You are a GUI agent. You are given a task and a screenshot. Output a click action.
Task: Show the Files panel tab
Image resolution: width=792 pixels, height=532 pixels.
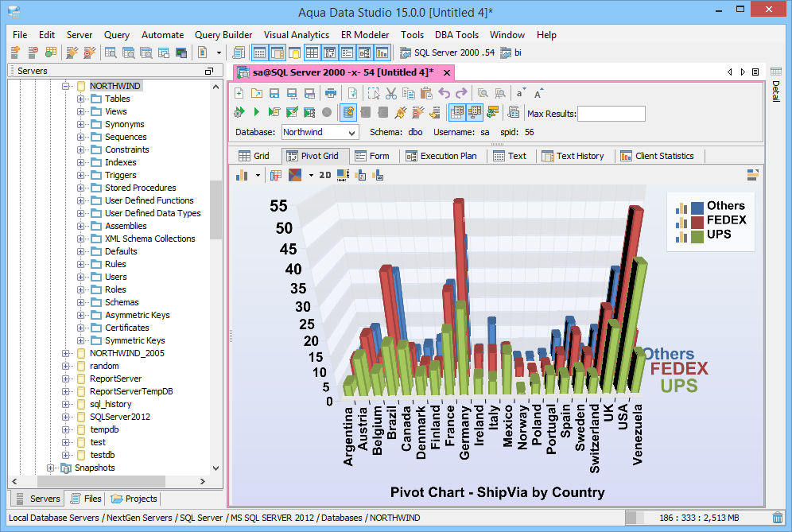tap(86, 499)
